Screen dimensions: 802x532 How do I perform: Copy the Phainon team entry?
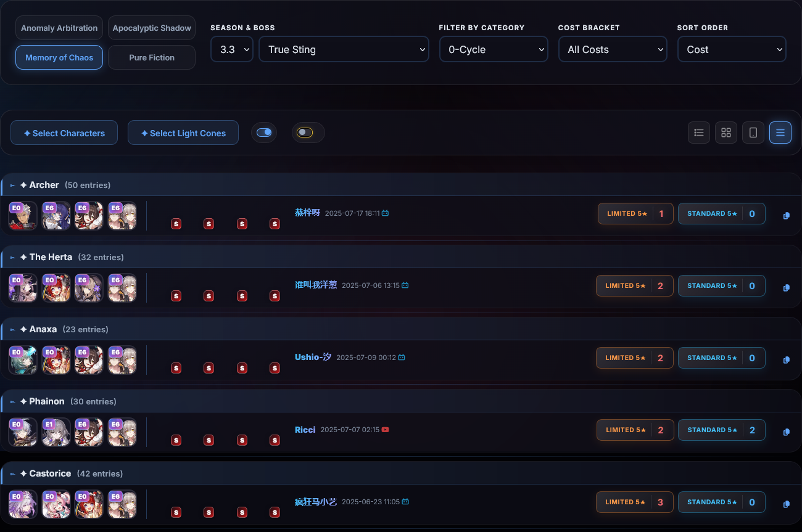click(x=787, y=432)
